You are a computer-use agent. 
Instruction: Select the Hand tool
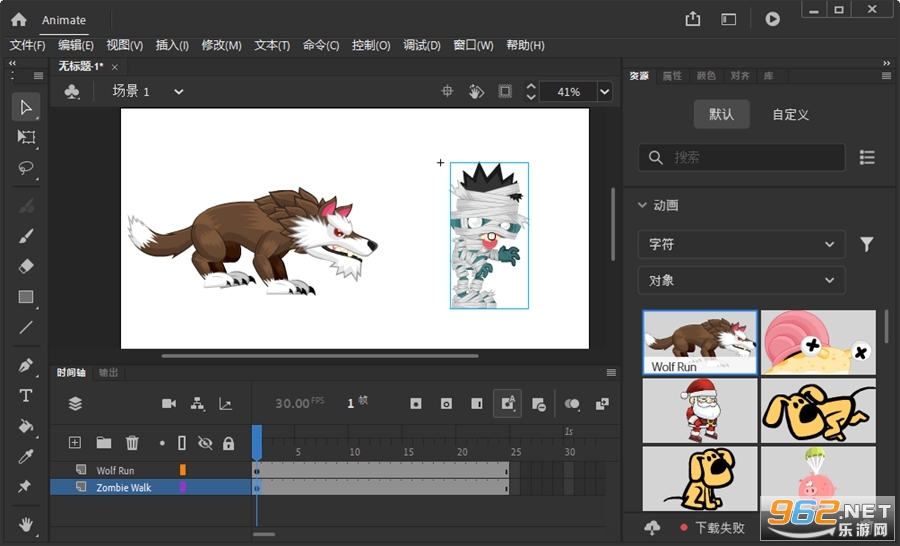pos(26,524)
